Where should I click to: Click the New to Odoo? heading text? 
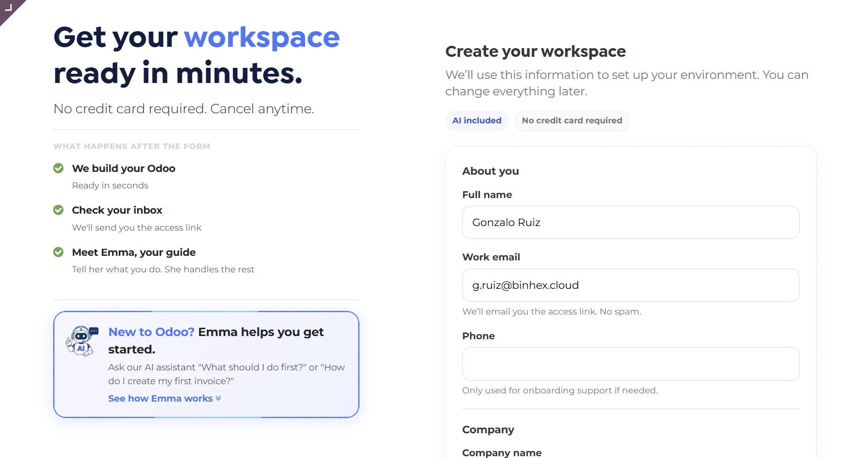coord(151,332)
